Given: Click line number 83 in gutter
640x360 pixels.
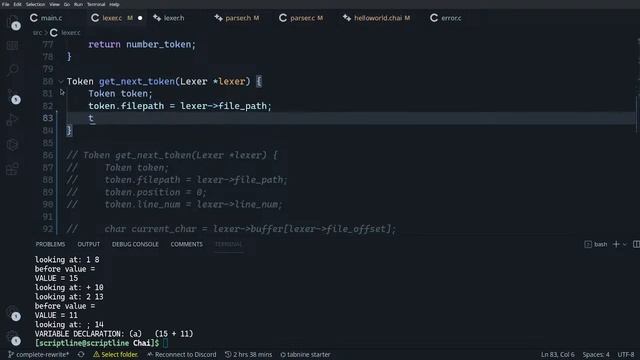Looking at the screenshot, I should pos(48,118).
